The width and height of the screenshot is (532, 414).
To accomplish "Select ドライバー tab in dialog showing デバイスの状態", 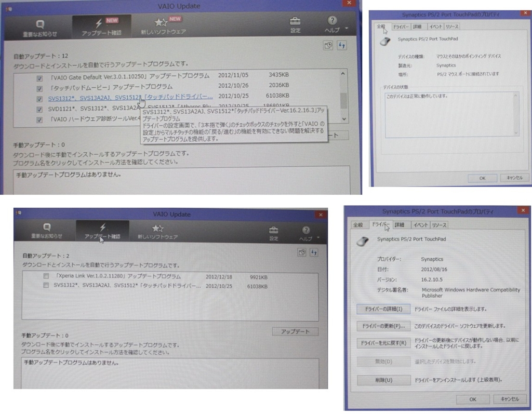I will pyautogui.click(x=401, y=26).
